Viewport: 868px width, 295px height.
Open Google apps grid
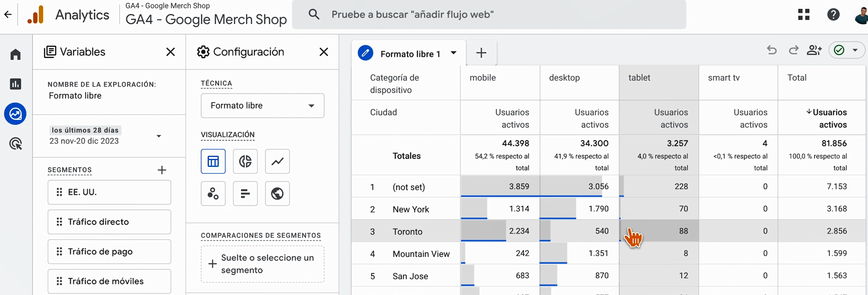pyautogui.click(x=804, y=15)
